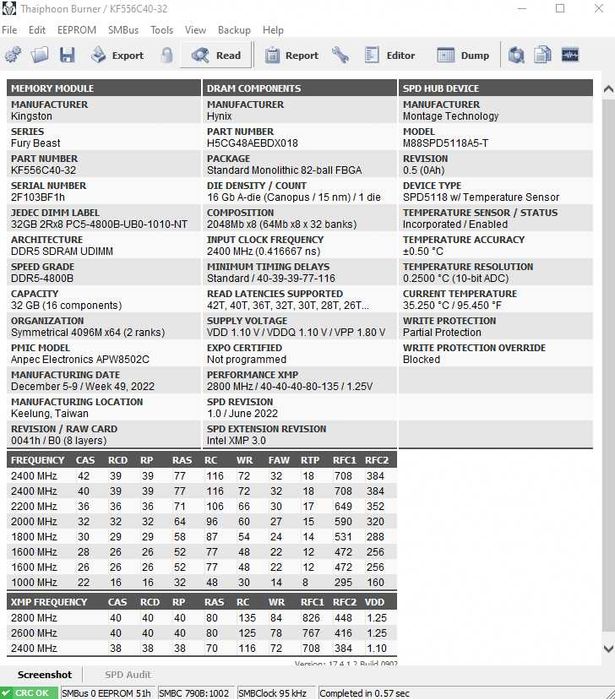Click the module part number KF556C40-32 value
615x699 pixels.
point(44,170)
